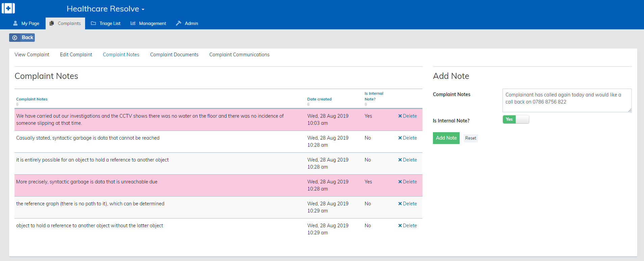Go to My Page
The height and width of the screenshot is (261, 644).
click(26, 23)
